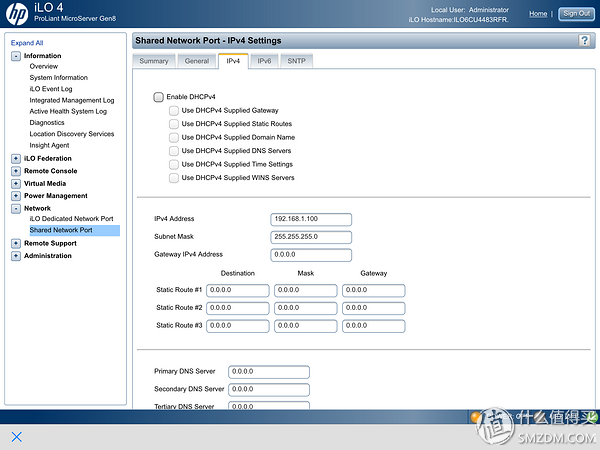Click the HP logo icon
The width and height of the screenshot is (600, 450).
click(17, 14)
